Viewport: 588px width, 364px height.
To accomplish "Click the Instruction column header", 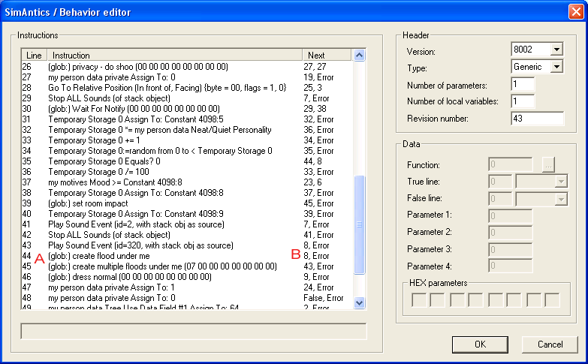I will pyautogui.click(x=175, y=55).
